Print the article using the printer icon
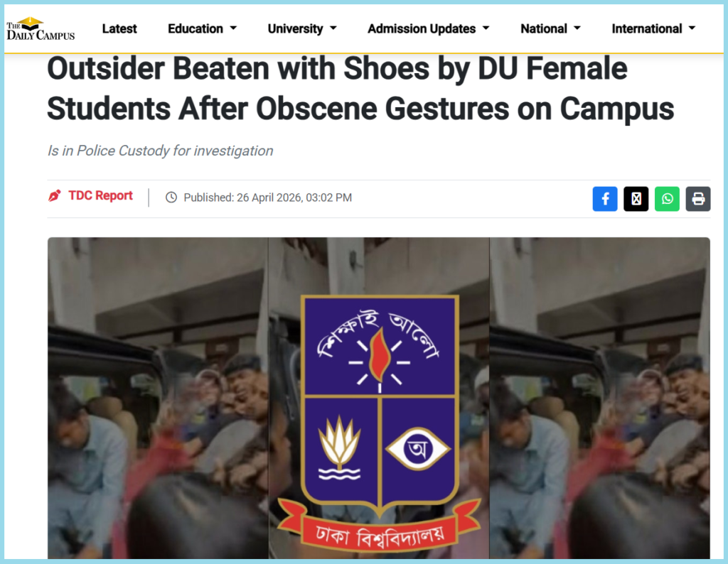Image resolution: width=728 pixels, height=564 pixels. 698,199
